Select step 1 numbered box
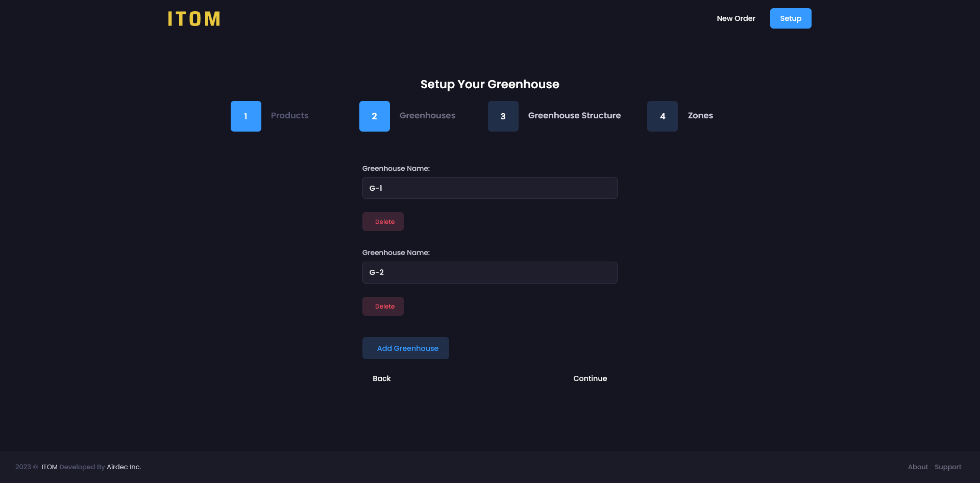The image size is (980, 483). pyautogui.click(x=246, y=116)
